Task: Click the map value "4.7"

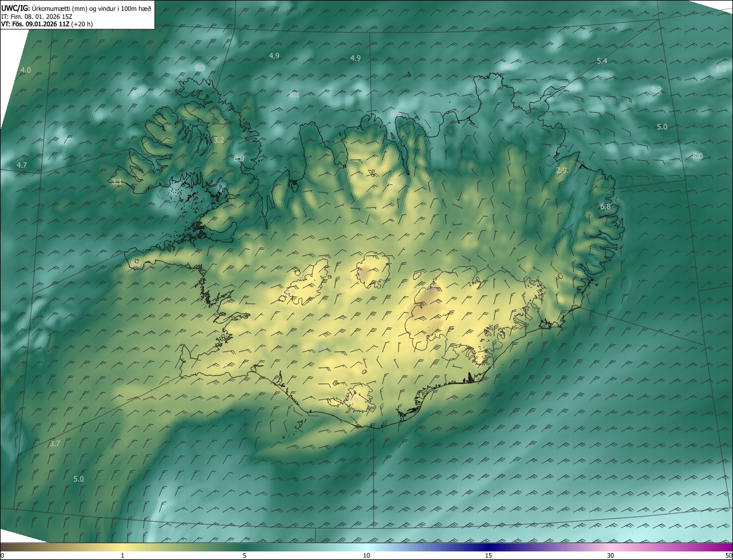Action: click(22, 165)
